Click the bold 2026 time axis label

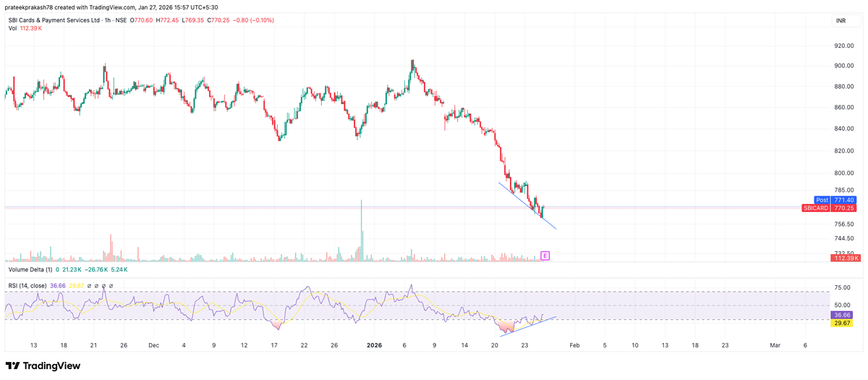375,346
